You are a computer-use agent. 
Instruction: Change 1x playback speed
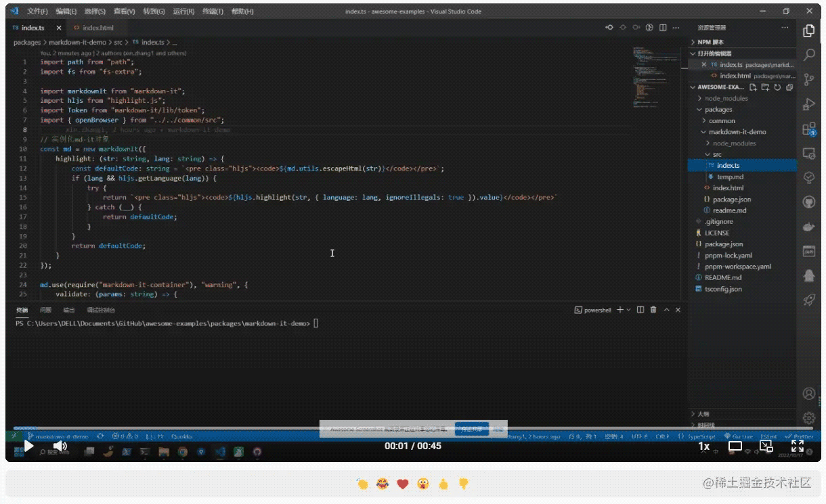click(704, 446)
